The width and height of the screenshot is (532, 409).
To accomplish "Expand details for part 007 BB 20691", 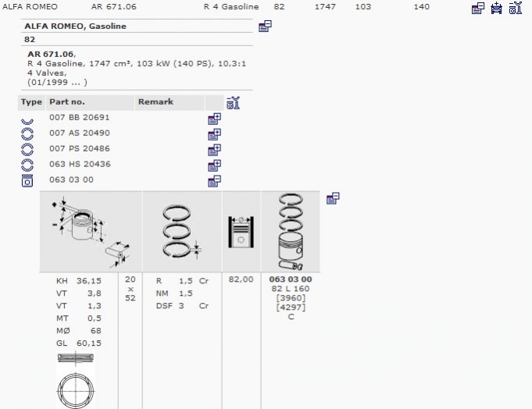I will pos(214,119).
